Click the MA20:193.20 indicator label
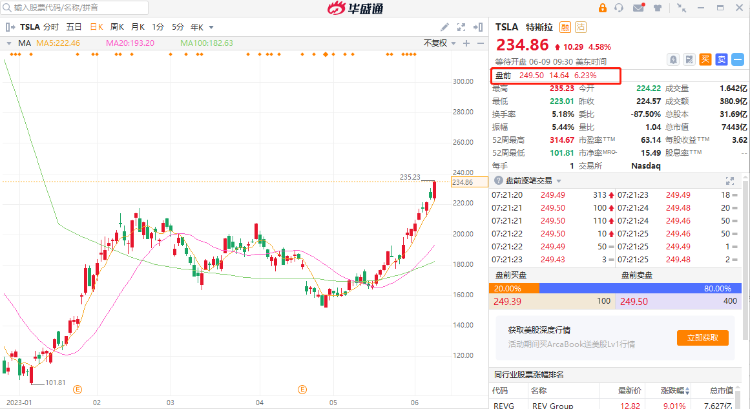 [x=130, y=44]
